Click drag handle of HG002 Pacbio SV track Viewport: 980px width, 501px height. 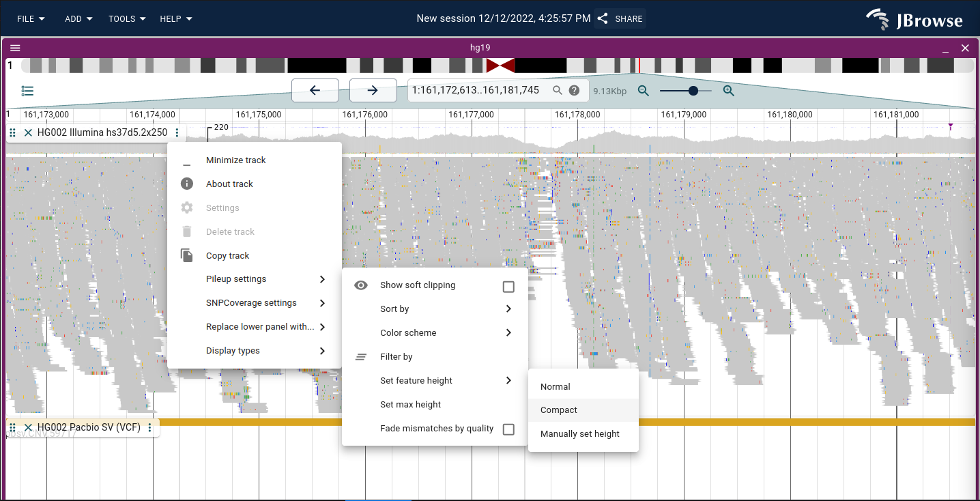(13, 428)
